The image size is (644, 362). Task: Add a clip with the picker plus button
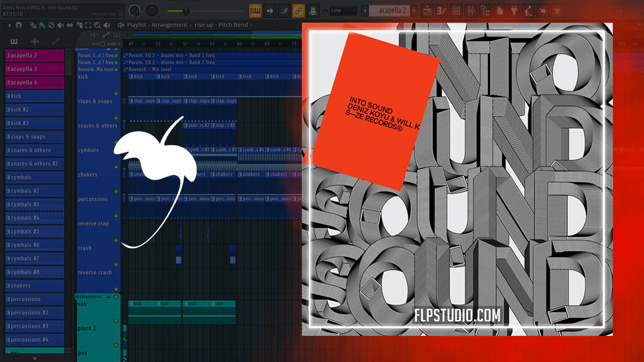click(x=35, y=358)
